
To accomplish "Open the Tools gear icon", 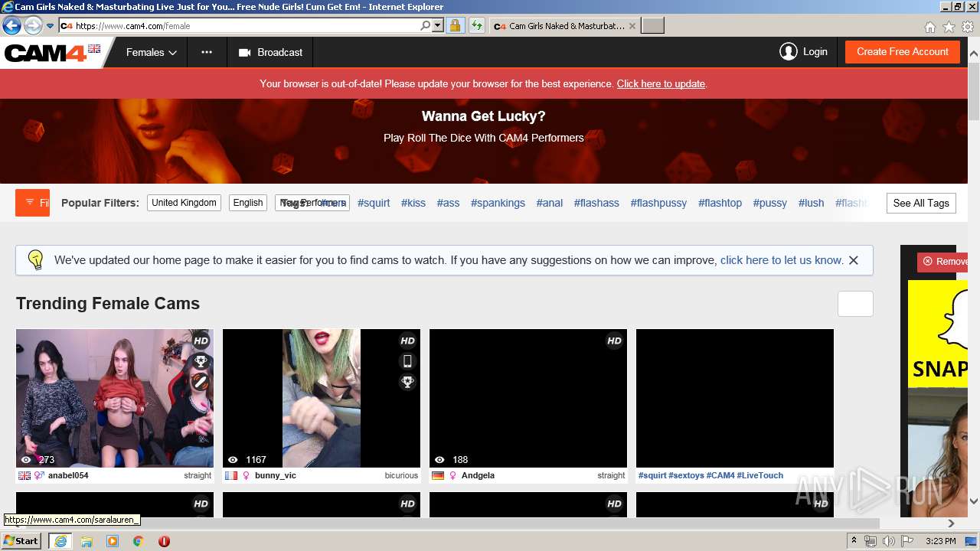I will (x=968, y=27).
